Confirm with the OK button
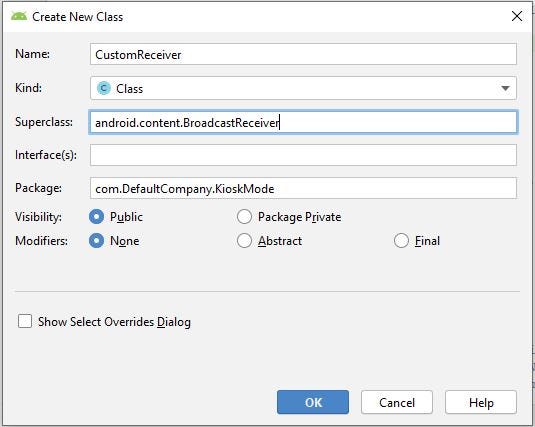This screenshot has width=535, height=427. click(x=313, y=402)
